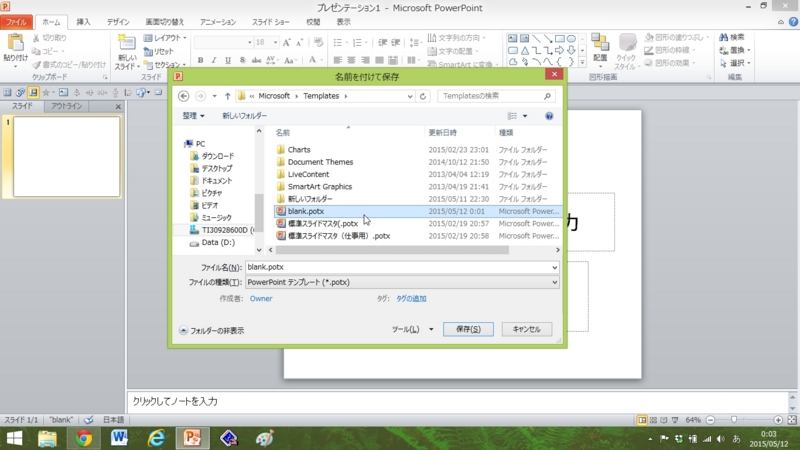Select Data (D:) in the navigation tree

coord(218,242)
